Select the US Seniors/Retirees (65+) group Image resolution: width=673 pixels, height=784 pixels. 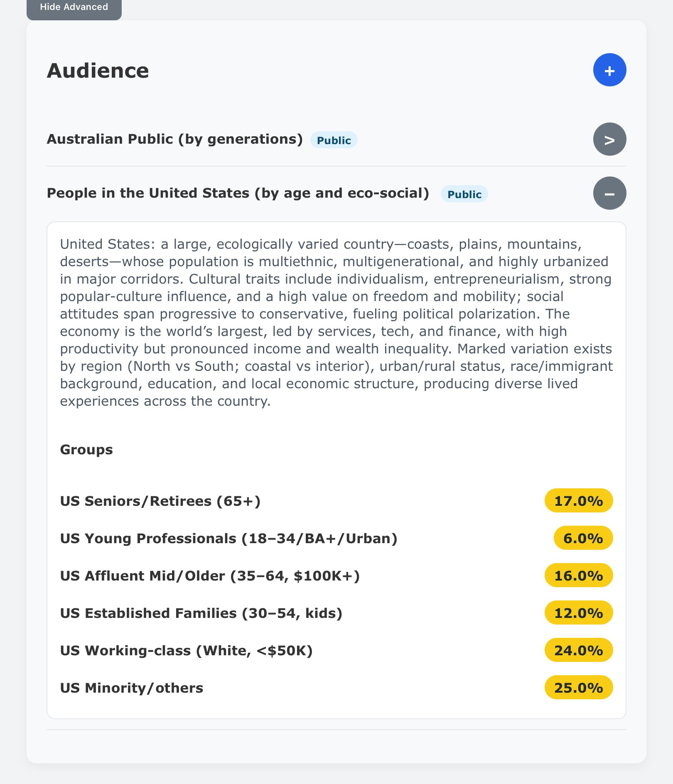[160, 501]
